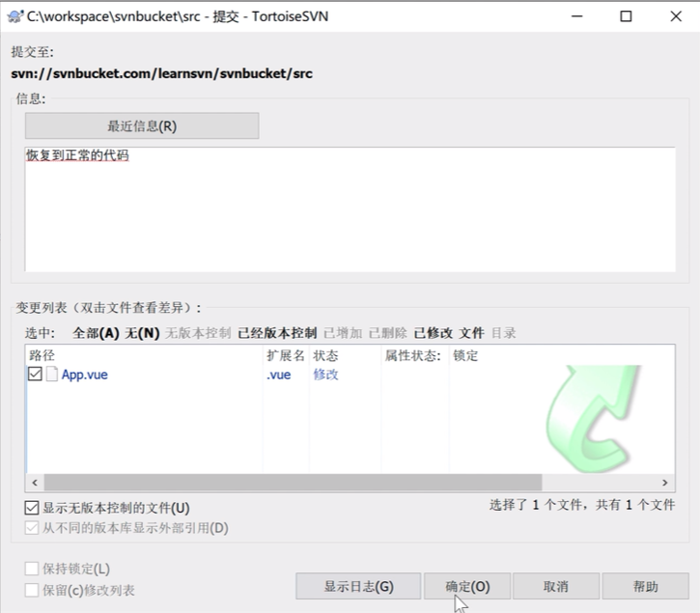Click the .vue extension cell
Image resolution: width=700 pixels, height=613 pixels.
pyautogui.click(x=279, y=375)
